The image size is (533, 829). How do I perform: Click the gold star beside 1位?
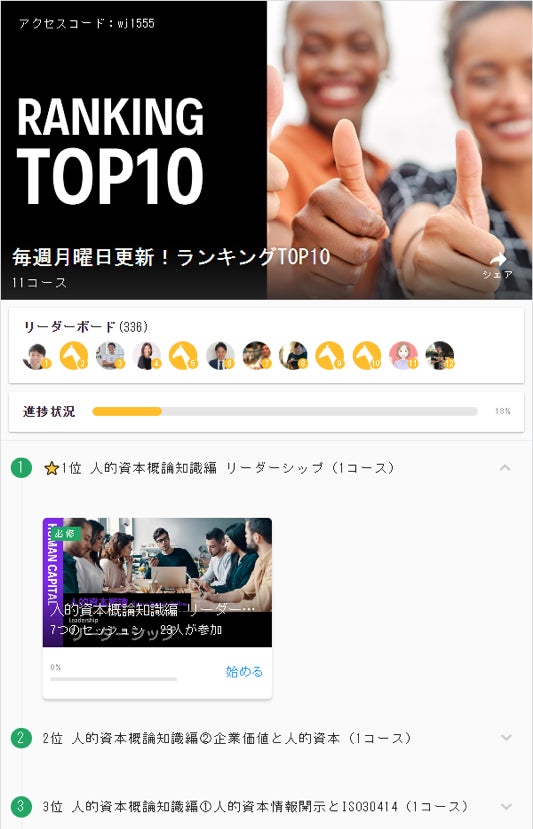pos(51,468)
